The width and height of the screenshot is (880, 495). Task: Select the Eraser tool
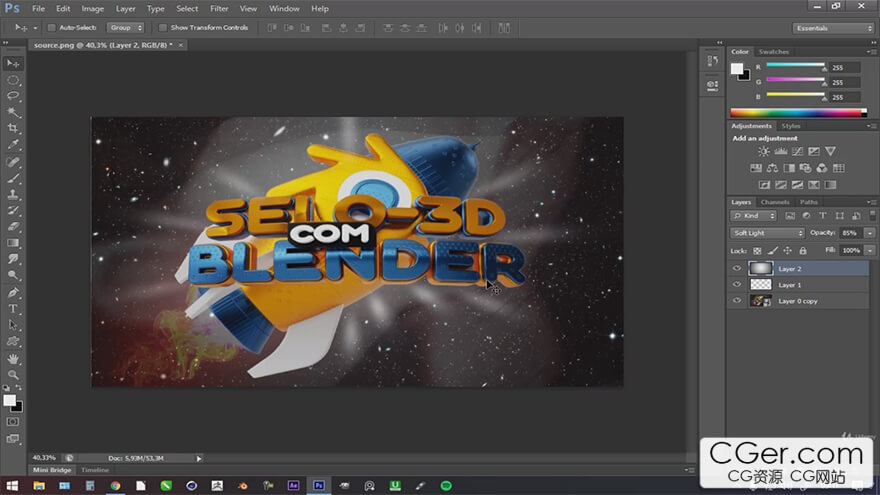click(x=13, y=227)
